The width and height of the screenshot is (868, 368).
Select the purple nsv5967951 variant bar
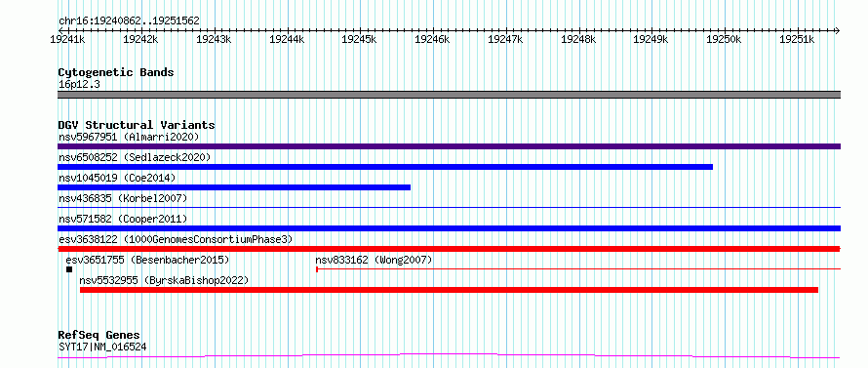[449, 146]
